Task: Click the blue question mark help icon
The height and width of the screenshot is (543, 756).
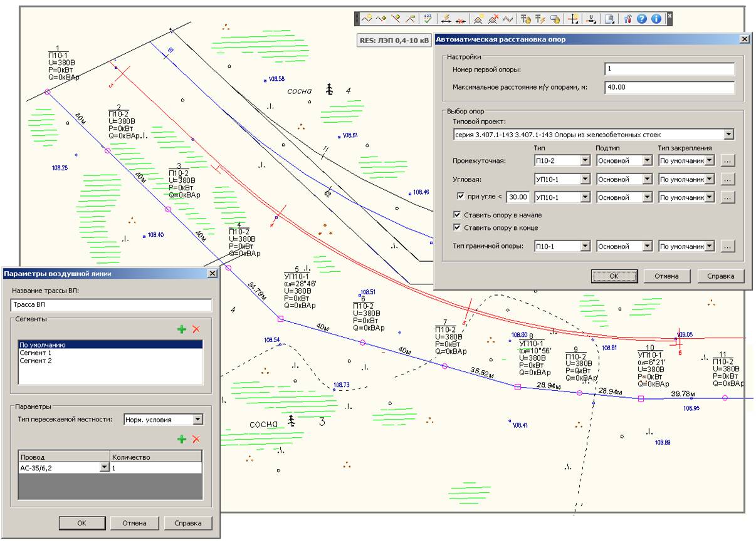Action: point(642,19)
